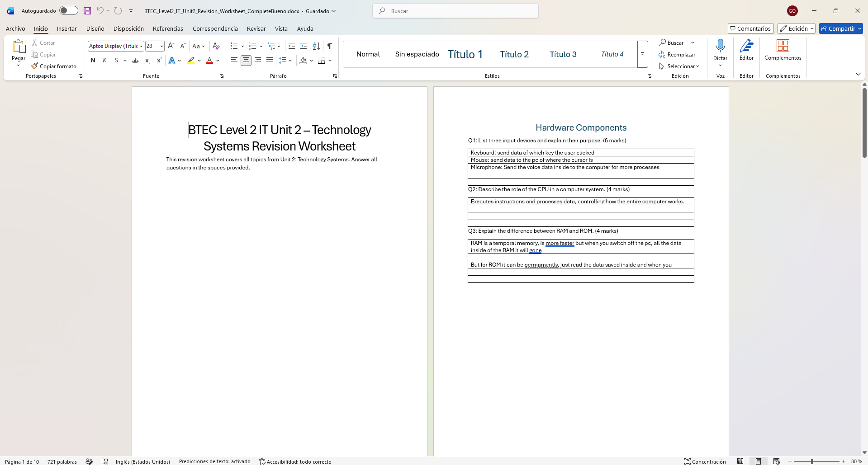Align text left
The image size is (868, 465).
[234, 60]
